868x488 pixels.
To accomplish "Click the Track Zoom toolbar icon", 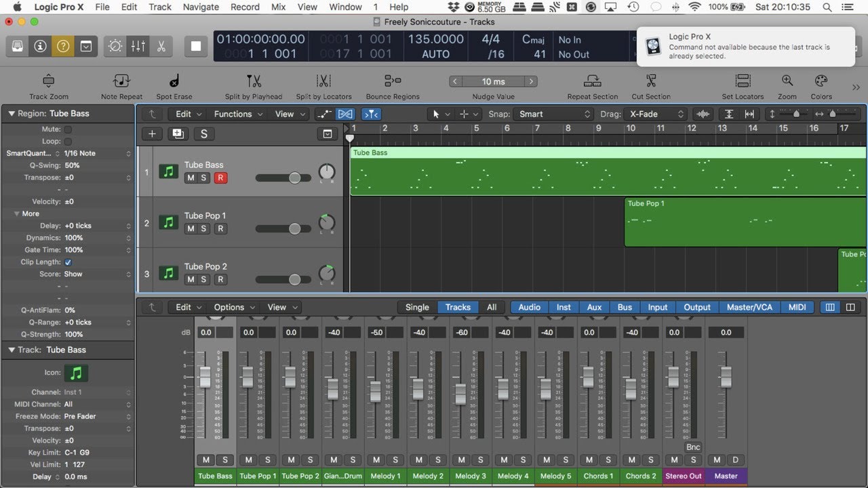I will 49,81.
